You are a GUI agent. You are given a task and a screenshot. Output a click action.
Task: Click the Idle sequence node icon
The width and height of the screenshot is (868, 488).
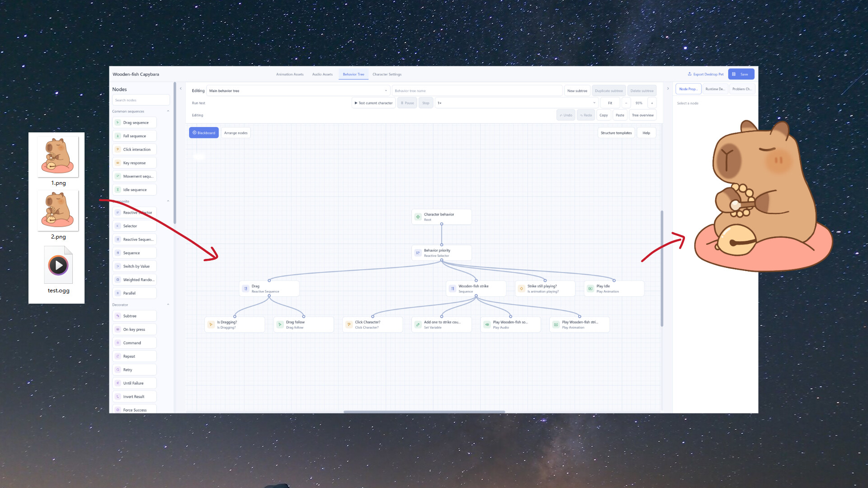pos(118,190)
